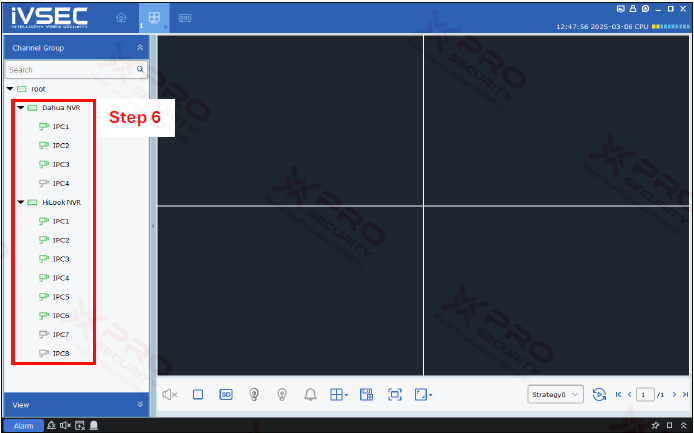The image size is (694, 433).
Task: Click the fullscreen frame icon
Action: (394, 394)
